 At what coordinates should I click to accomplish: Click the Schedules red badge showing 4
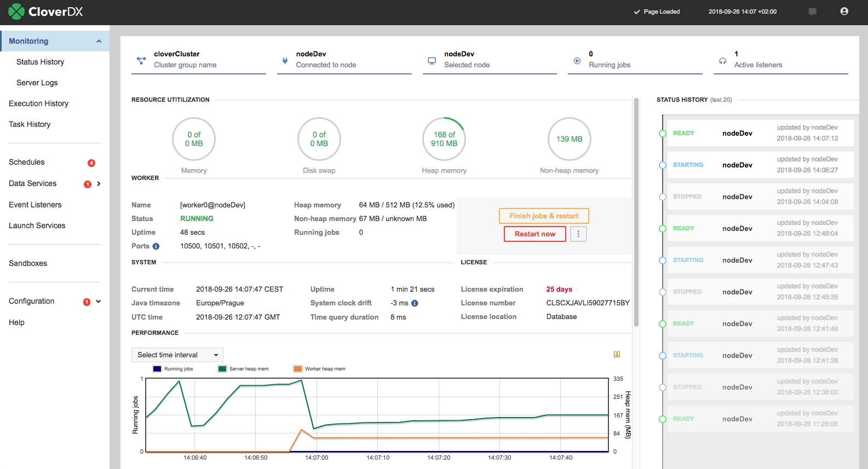91,163
